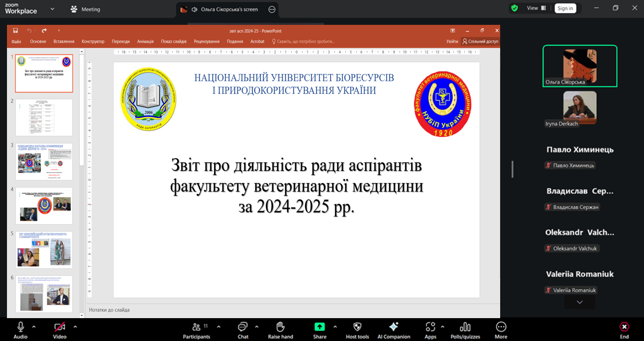This screenshot has width=644, height=341.
Task: Select slide 1 thumbnail
Action: coord(44,74)
